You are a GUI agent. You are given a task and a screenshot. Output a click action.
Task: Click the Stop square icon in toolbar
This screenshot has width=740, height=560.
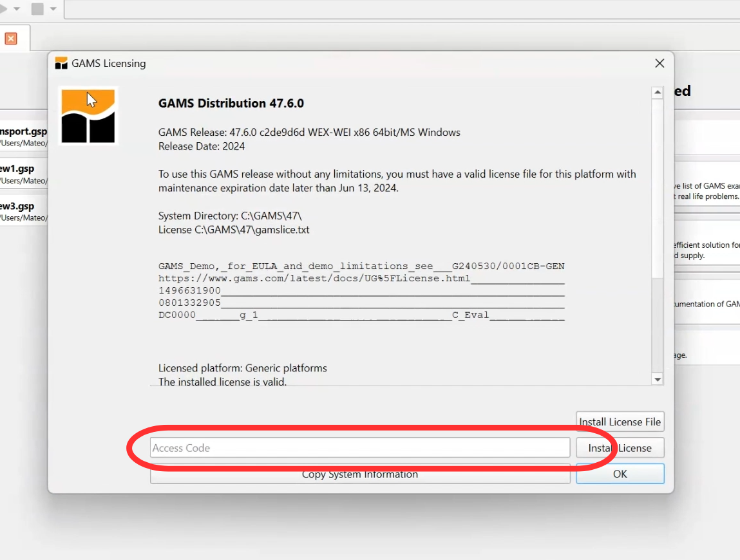[37, 9]
